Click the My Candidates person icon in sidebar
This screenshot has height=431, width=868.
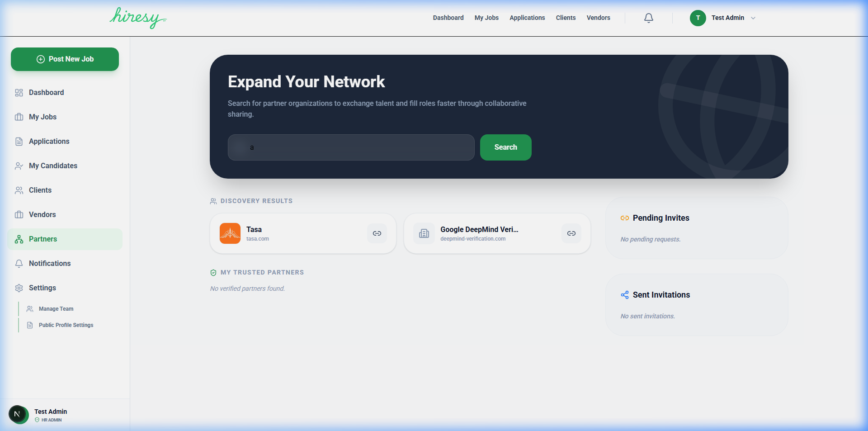pyautogui.click(x=19, y=166)
